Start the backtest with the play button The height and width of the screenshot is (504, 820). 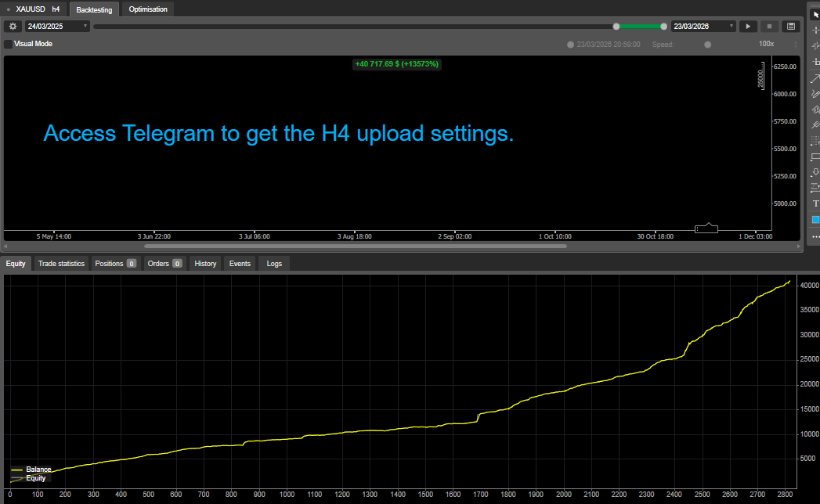coord(748,26)
